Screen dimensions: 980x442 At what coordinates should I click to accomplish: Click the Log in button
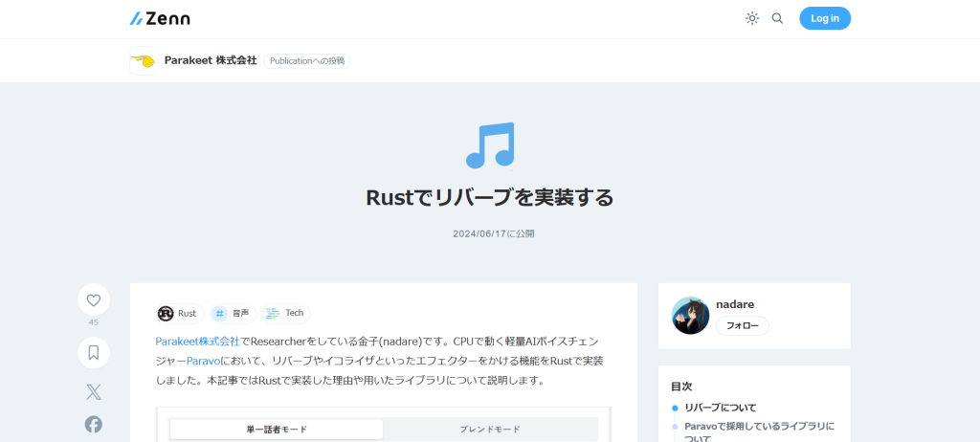(x=824, y=18)
